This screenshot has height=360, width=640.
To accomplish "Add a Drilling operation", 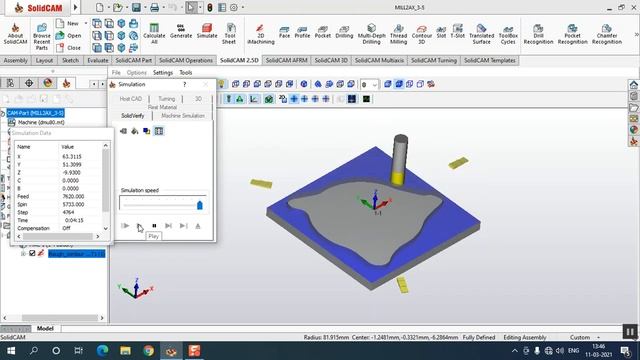I will [x=344, y=32].
